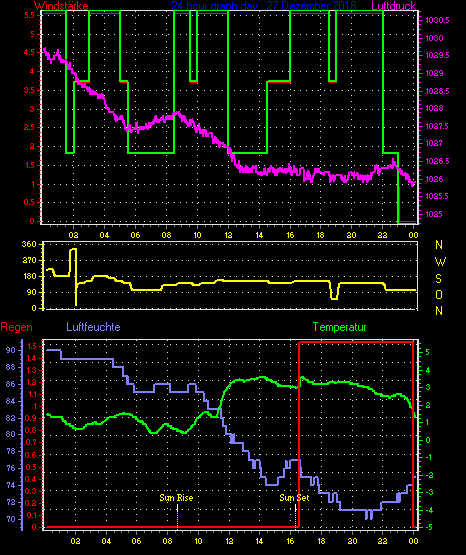Click the pressure value "1028.5"

(x=437, y=91)
